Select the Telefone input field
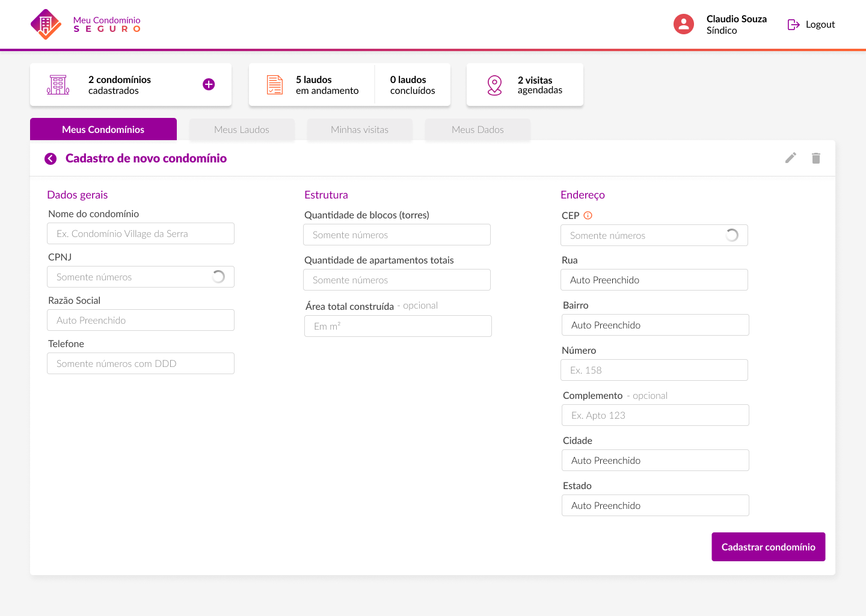Image resolution: width=866 pixels, height=616 pixels. pyautogui.click(x=141, y=363)
